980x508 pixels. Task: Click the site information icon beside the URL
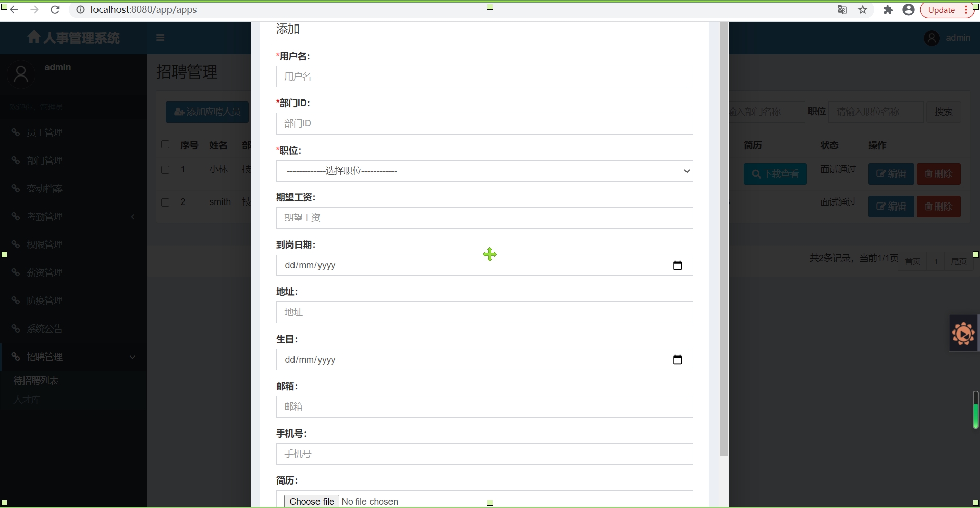pos(80,10)
